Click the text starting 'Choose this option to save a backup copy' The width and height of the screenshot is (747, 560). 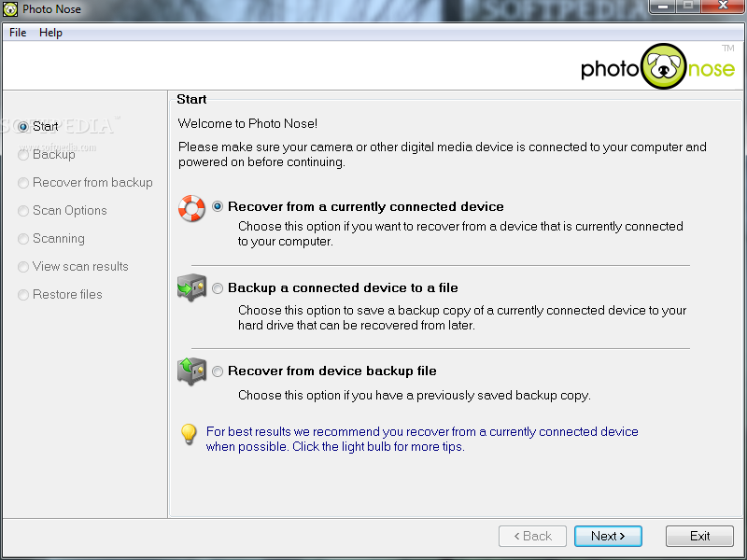click(462, 317)
